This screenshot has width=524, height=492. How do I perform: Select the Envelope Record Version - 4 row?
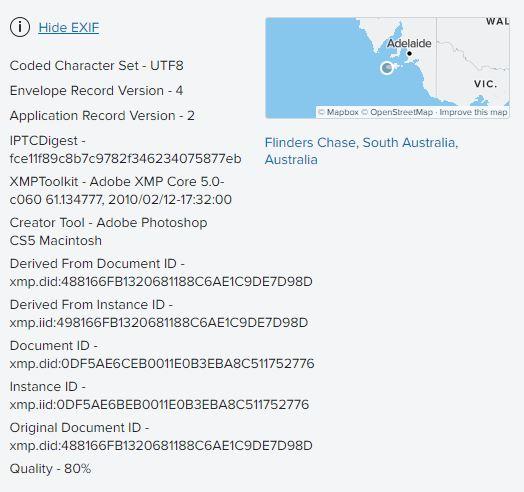(96, 91)
